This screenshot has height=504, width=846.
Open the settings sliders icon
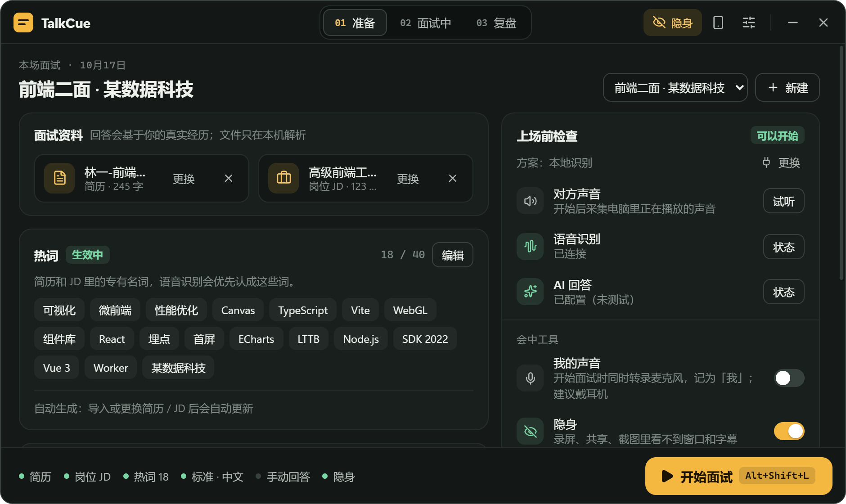(749, 22)
